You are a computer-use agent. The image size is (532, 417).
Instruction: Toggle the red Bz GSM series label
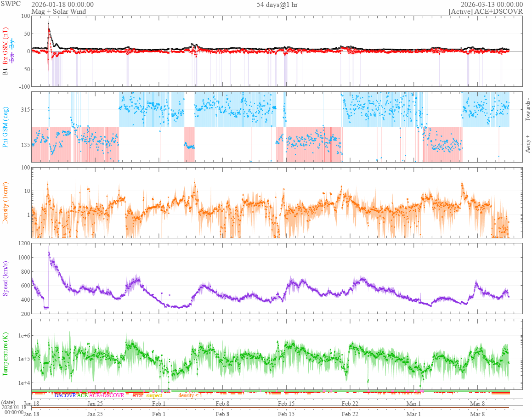point(6,45)
